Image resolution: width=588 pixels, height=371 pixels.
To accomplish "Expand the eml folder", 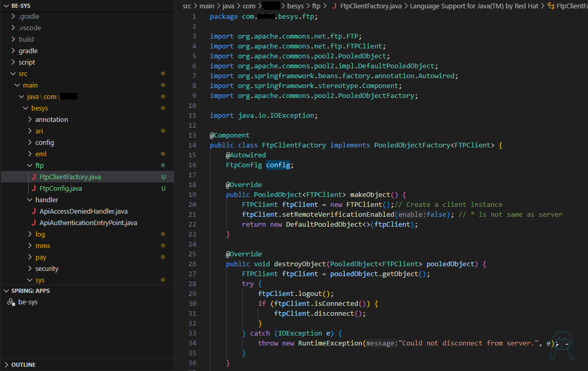I will coord(30,154).
